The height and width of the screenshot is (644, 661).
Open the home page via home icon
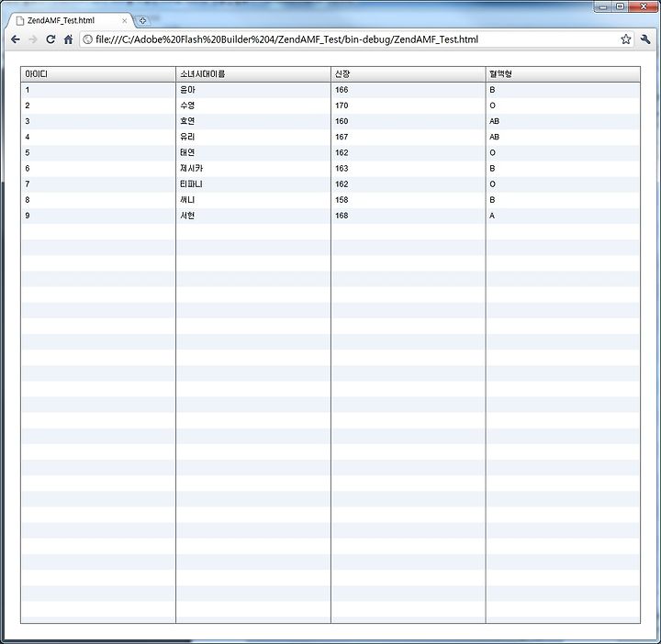coord(68,39)
